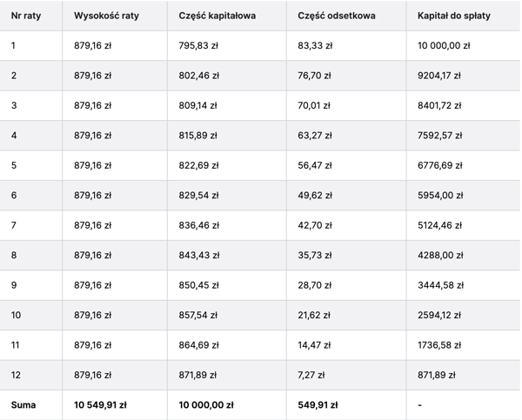
Task: Click the 'Część kapitałowa' column header
Action: [217, 16]
